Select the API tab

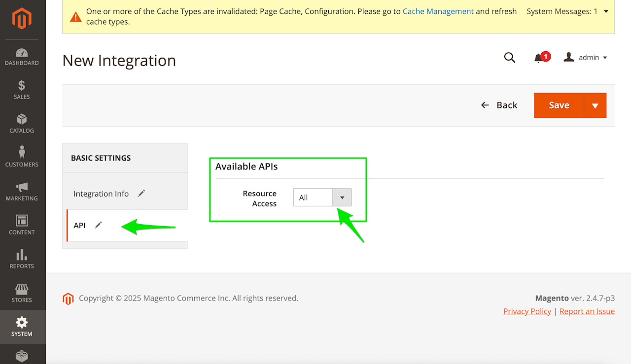[127, 225]
